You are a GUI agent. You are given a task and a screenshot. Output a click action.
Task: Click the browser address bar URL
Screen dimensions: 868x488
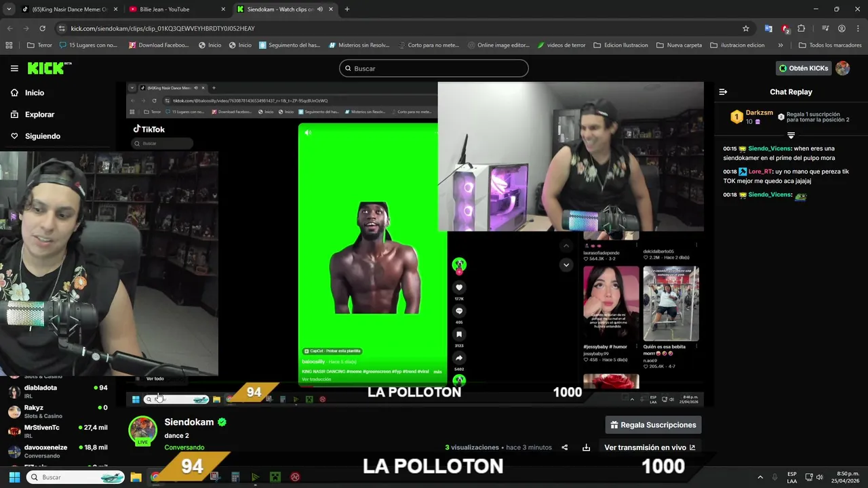pyautogui.click(x=163, y=28)
